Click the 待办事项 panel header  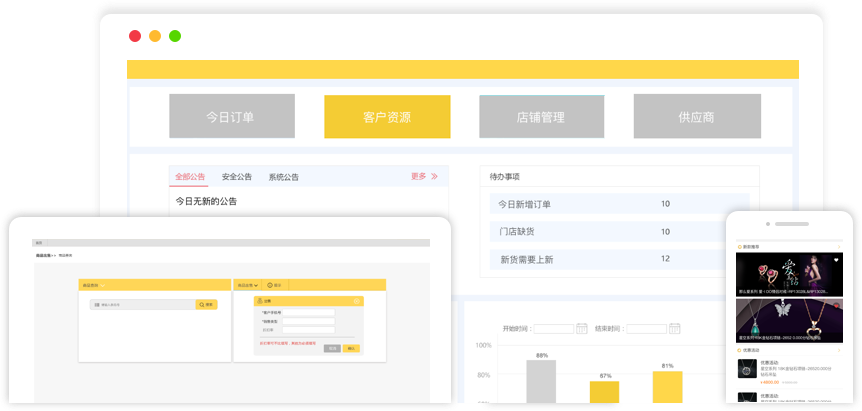coord(619,176)
